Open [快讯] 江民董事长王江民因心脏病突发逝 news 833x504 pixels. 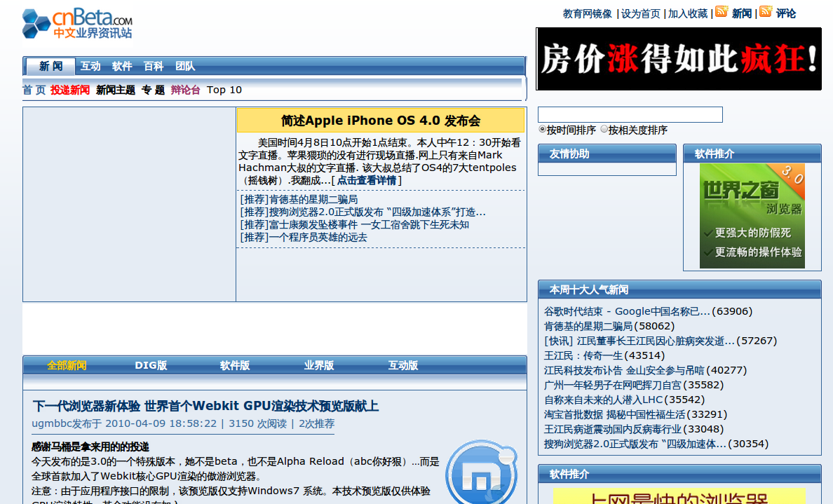click(x=639, y=341)
